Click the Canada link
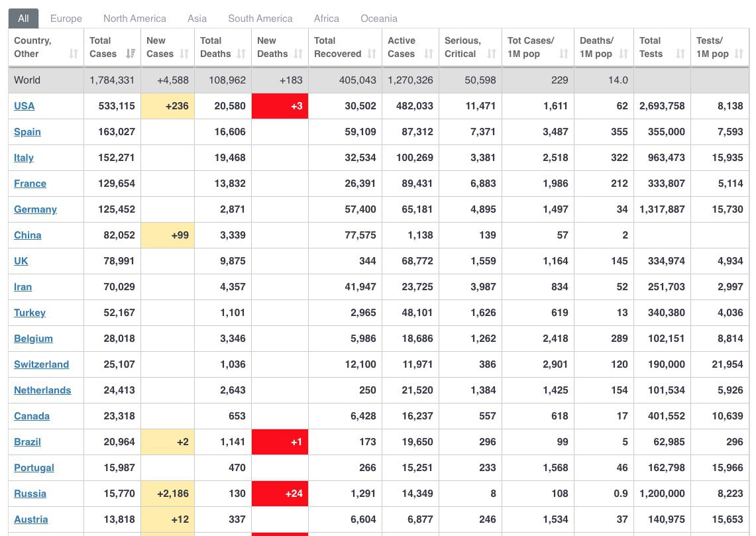The image size is (756, 536). pos(32,416)
